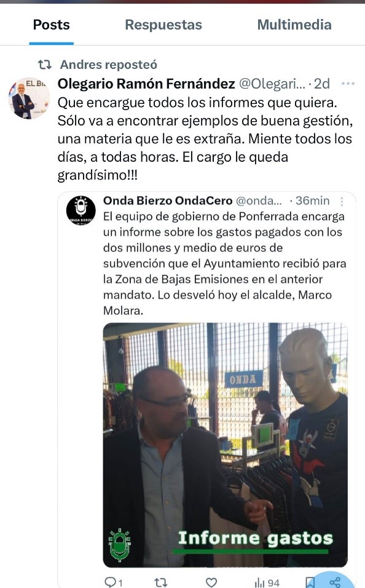Click the repost icon beside Andres reposteó
Screen dimensions: 365x588
pyautogui.click(x=45, y=65)
